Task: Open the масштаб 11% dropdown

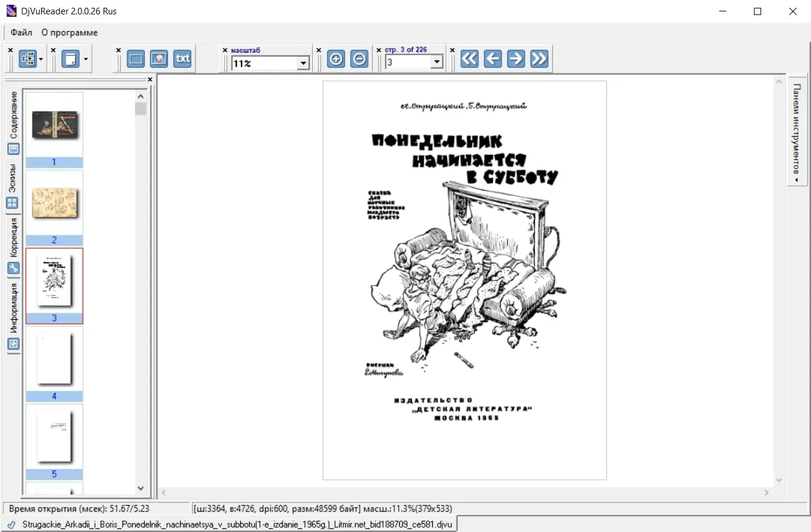Action: point(303,63)
